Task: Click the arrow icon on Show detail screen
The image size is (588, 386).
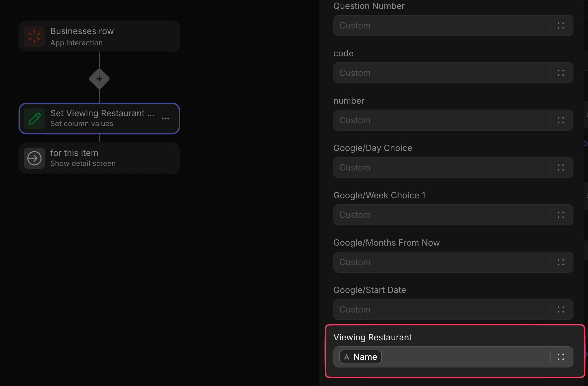Action: pyautogui.click(x=34, y=158)
